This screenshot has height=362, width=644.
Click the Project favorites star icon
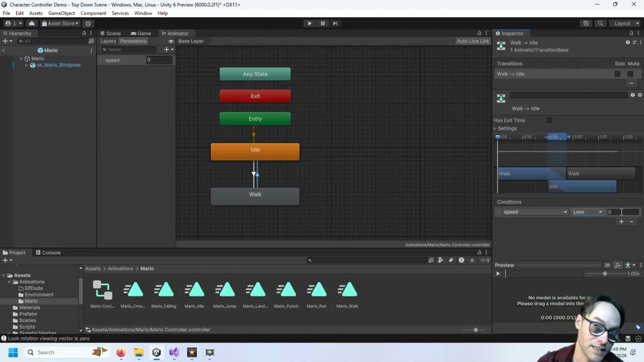472,260
